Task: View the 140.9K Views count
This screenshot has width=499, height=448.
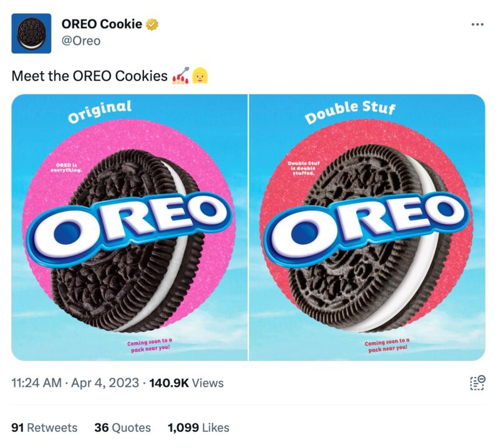Action: [x=187, y=383]
